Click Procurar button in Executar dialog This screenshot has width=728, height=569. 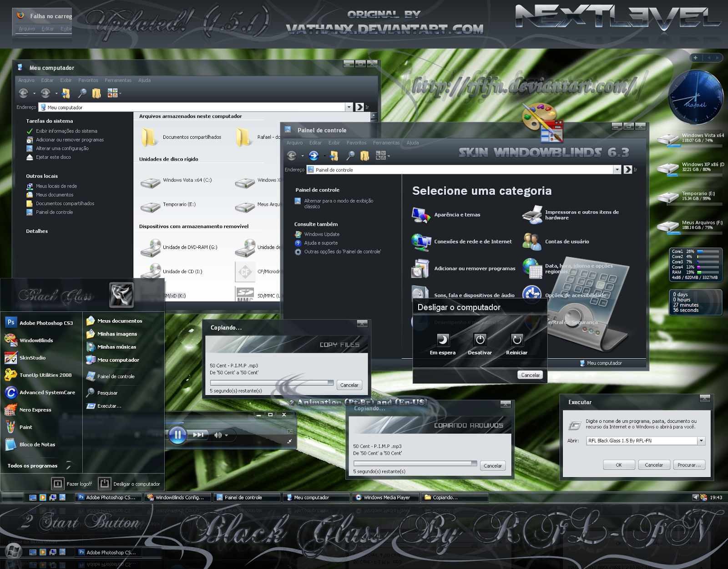click(689, 465)
